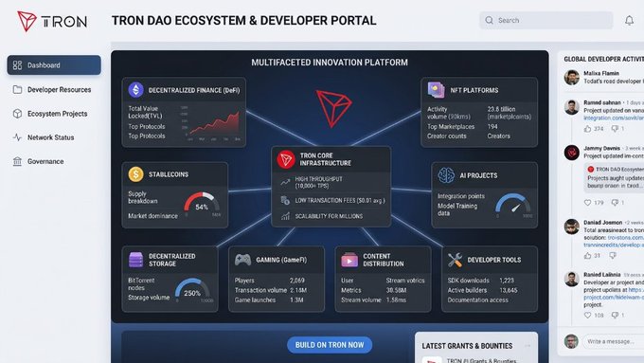Dislike Ramed sahnan's post

click(615, 129)
